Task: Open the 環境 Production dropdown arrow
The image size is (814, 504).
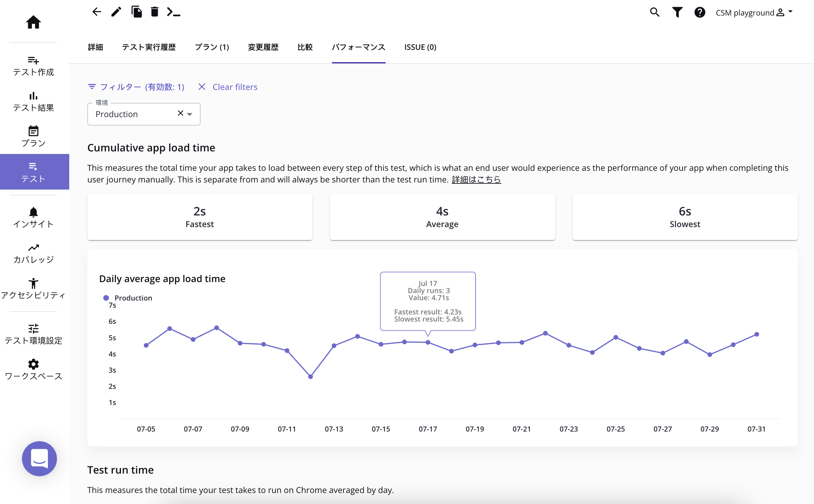Action: pyautogui.click(x=190, y=114)
